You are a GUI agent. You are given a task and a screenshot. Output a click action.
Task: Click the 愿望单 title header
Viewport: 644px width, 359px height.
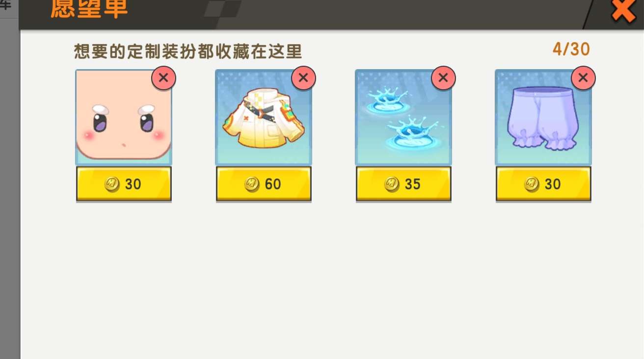click(x=89, y=9)
